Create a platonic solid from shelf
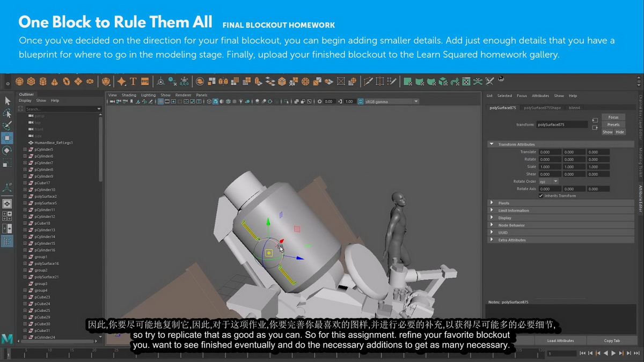The width and height of the screenshot is (644, 362). (x=106, y=82)
